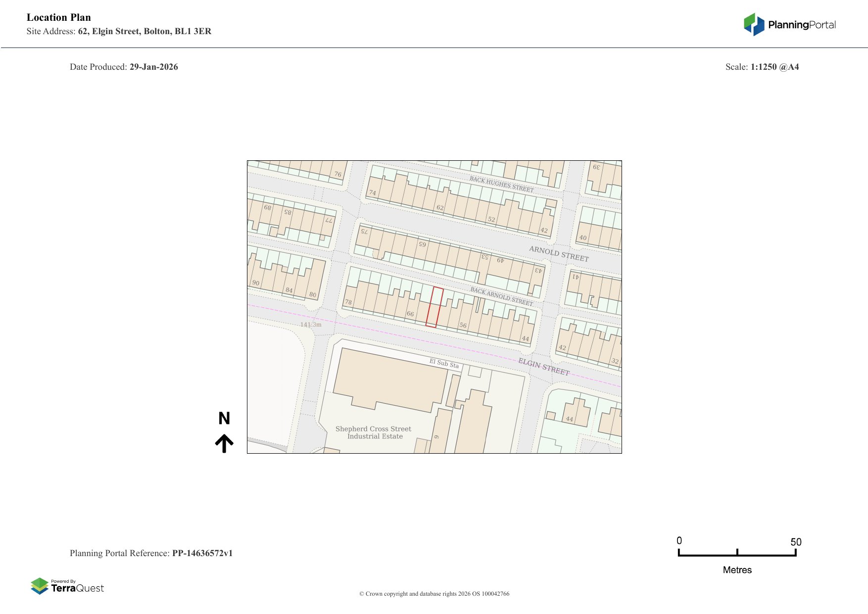Screen dimensions: 868x614
Task: Click the Crown copyright notice
Action: (x=434, y=594)
